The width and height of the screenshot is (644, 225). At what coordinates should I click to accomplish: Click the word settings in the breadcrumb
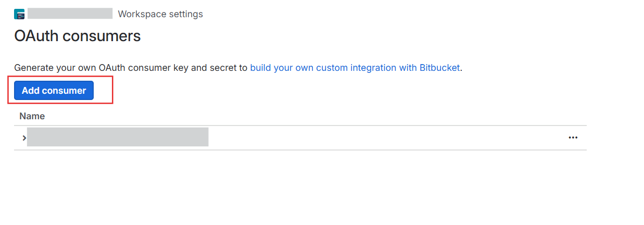[x=185, y=14]
